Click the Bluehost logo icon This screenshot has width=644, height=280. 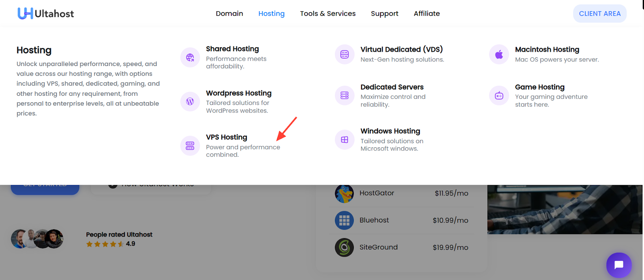click(x=344, y=220)
